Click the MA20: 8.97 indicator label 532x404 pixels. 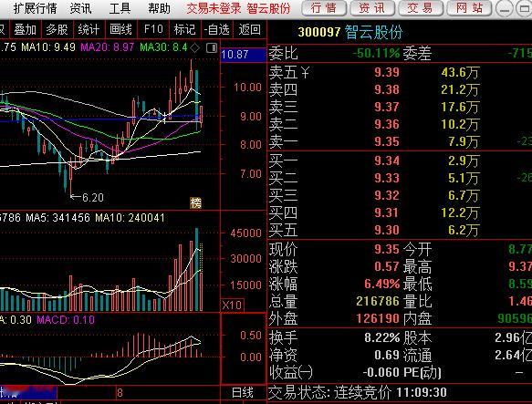[x=107, y=47]
